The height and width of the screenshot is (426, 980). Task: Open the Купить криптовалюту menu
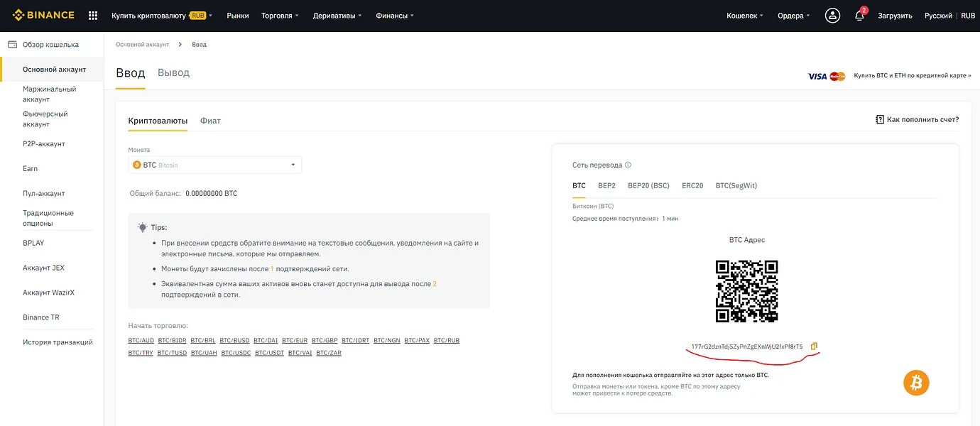click(163, 16)
